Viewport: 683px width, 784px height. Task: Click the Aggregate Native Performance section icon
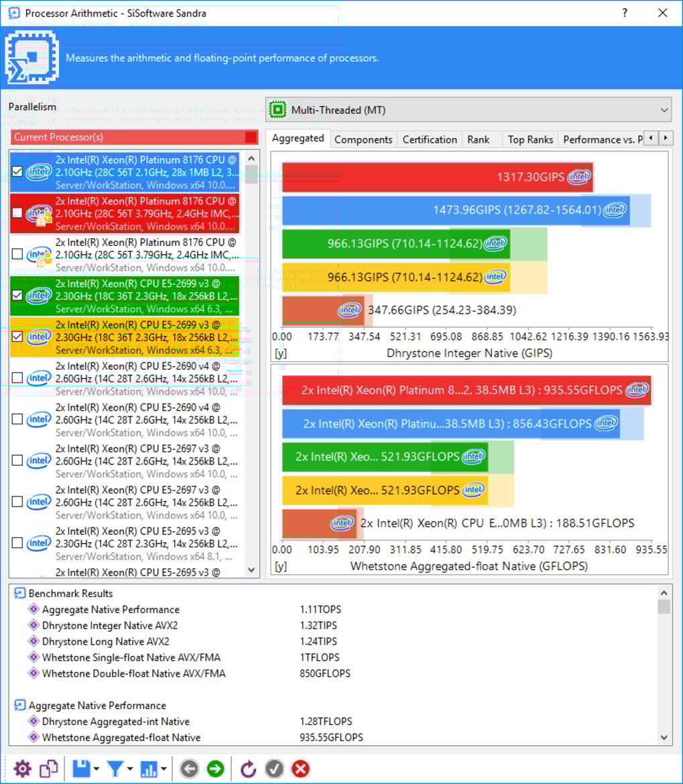[20, 705]
